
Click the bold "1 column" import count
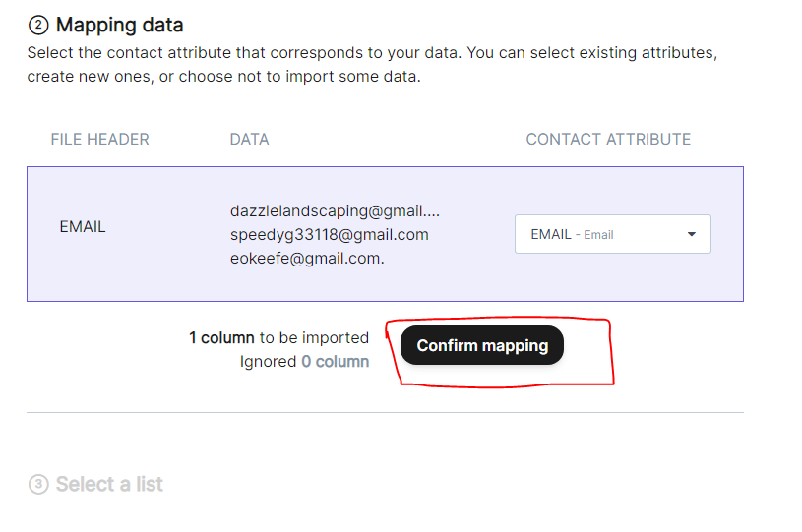(x=221, y=338)
